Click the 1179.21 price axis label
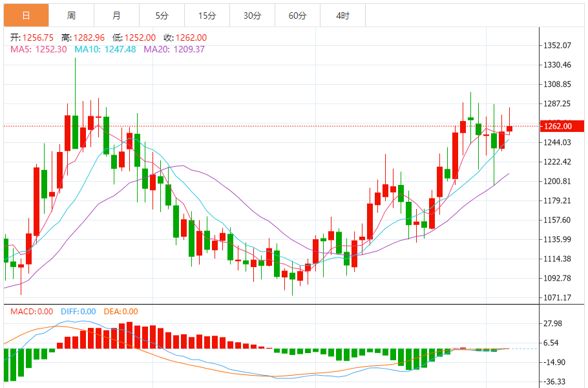The width and height of the screenshot is (588, 388). [557, 200]
